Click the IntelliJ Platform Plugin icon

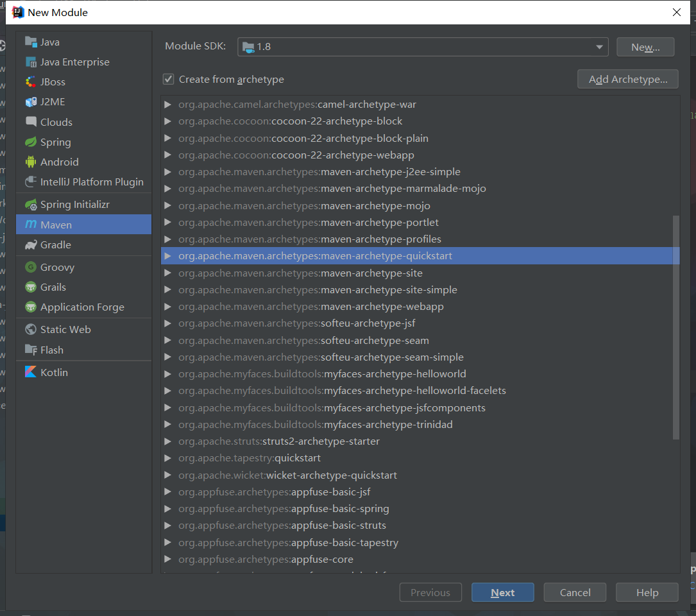[x=31, y=182]
